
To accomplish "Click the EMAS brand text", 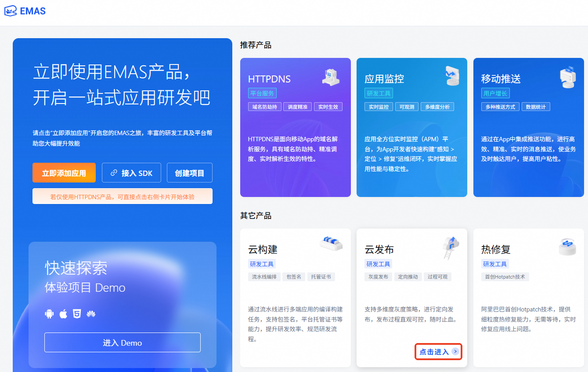I will pyautogui.click(x=33, y=11).
